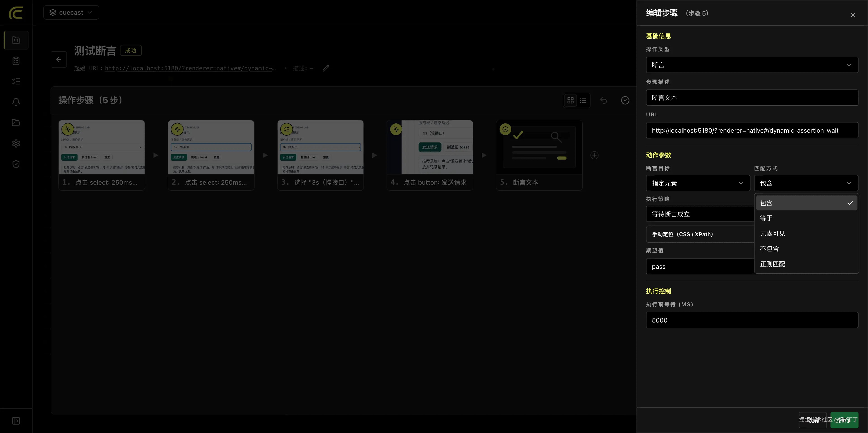868x433 pixels.
Task: Click the 成功 status badge
Action: pos(131,51)
